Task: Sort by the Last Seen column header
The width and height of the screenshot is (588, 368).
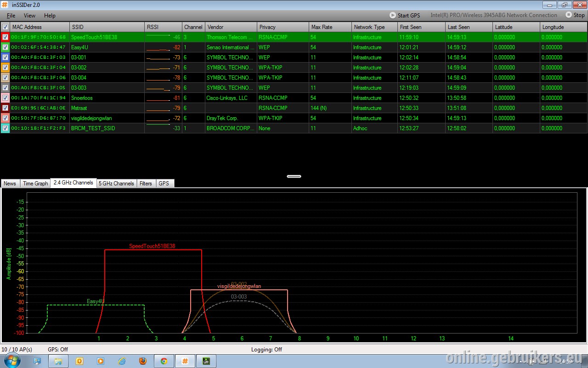Action: coord(469,27)
